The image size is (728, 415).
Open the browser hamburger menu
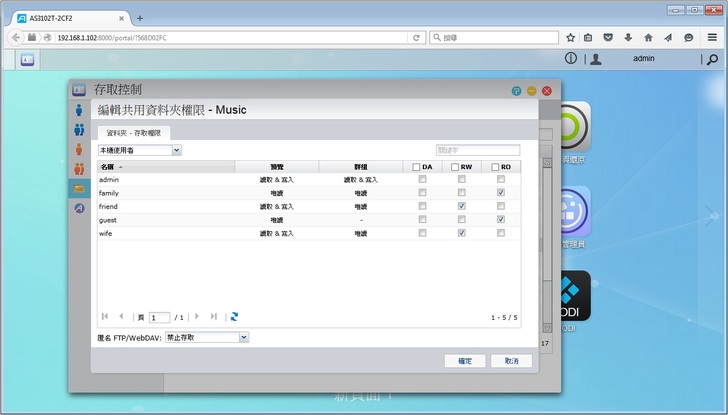tap(711, 37)
